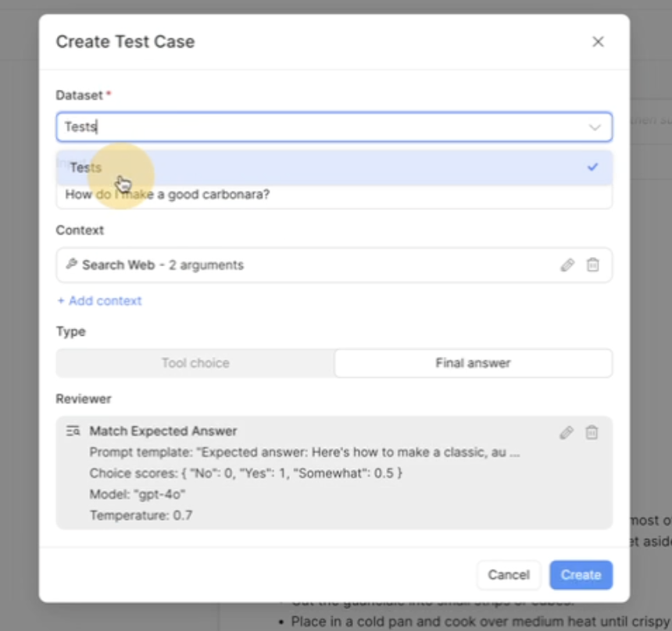This screenshot has width=672, height=631.
Task: Click the Prompt template line in reviewer
Action: point(304,452)
